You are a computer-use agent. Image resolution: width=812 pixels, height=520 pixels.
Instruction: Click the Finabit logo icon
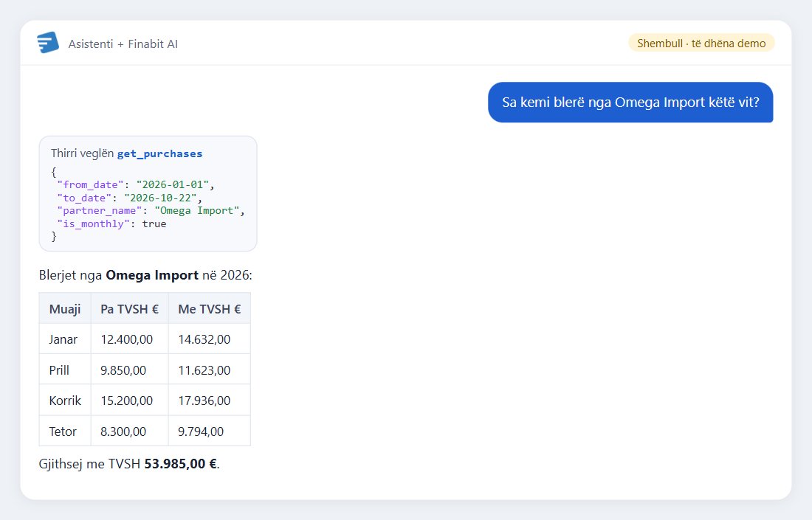pos(48,43)
